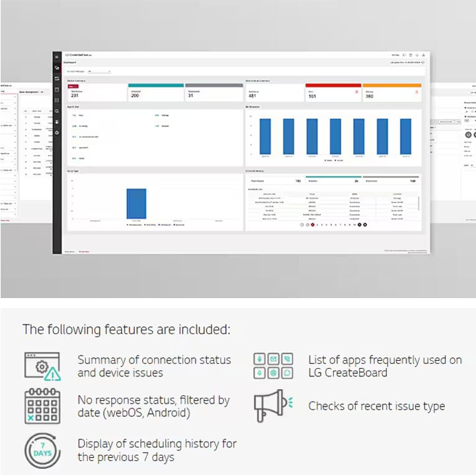Go to the last page of schedule list

tap(365, 225)
